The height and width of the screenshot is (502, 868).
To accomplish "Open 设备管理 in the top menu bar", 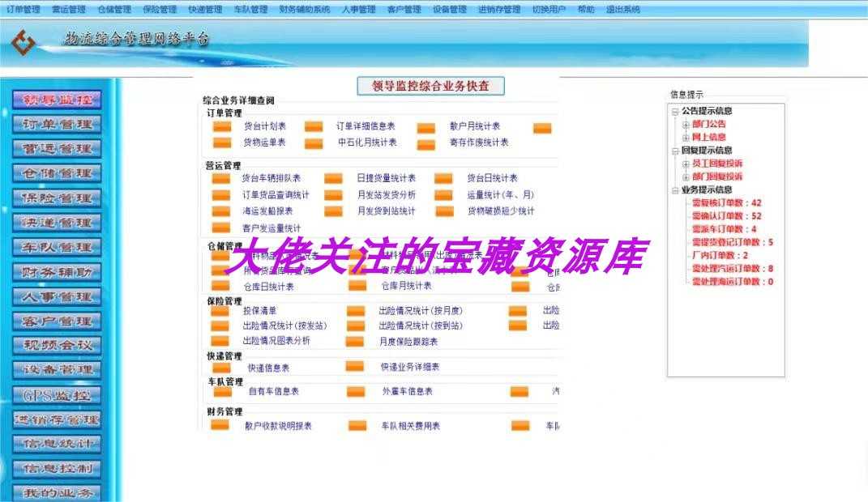I will point(450,10).
